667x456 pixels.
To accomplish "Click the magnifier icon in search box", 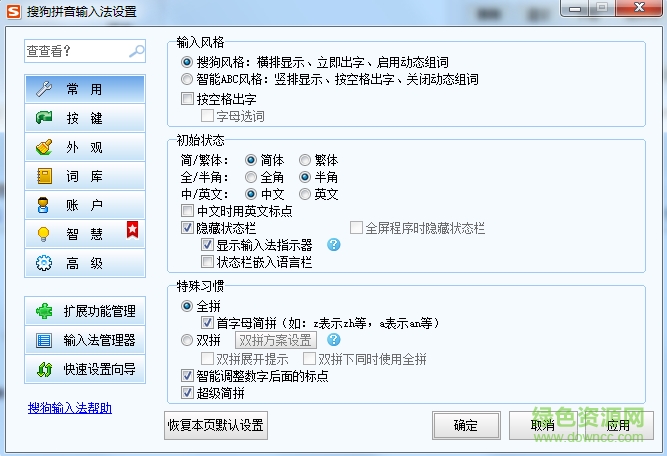I will [136, 51].
